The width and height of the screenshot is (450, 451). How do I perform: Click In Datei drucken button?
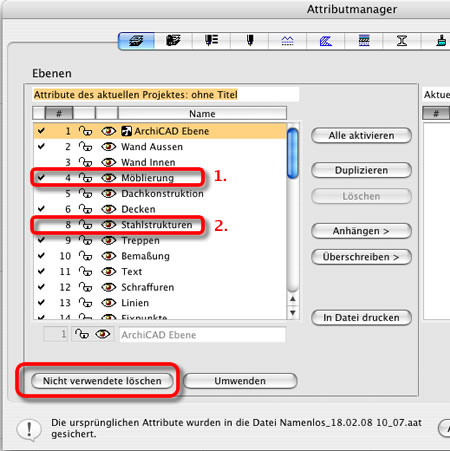tap(361, 318)
